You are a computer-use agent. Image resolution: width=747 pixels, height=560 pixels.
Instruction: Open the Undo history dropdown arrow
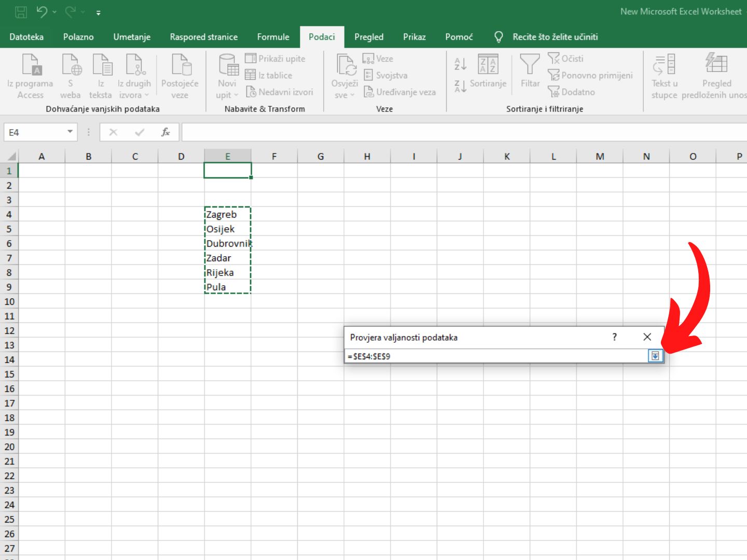tap(54, 12)
